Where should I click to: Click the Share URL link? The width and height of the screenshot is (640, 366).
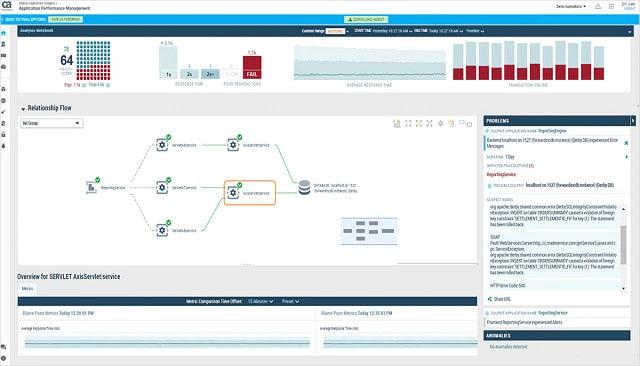pyautogui.click(x=499, y=299)
